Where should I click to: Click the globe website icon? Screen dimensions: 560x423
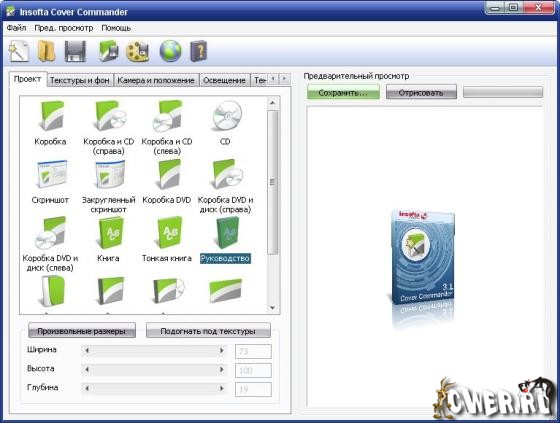(x=170, y=51)
